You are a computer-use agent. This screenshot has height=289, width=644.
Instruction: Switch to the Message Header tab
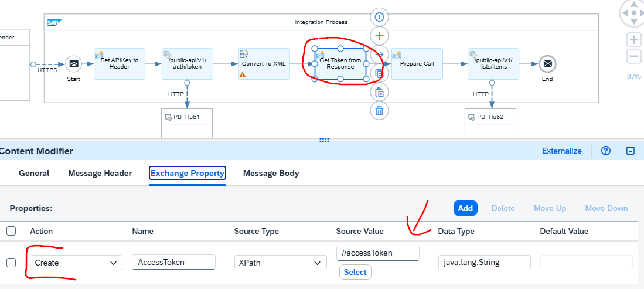tap(100, 173)
